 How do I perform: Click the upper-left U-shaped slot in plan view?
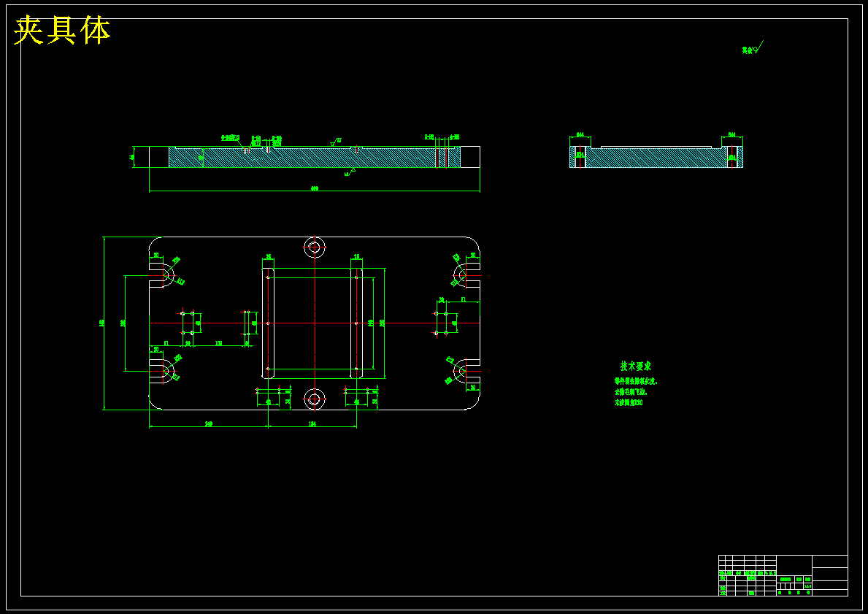click(x=161, y=275)
